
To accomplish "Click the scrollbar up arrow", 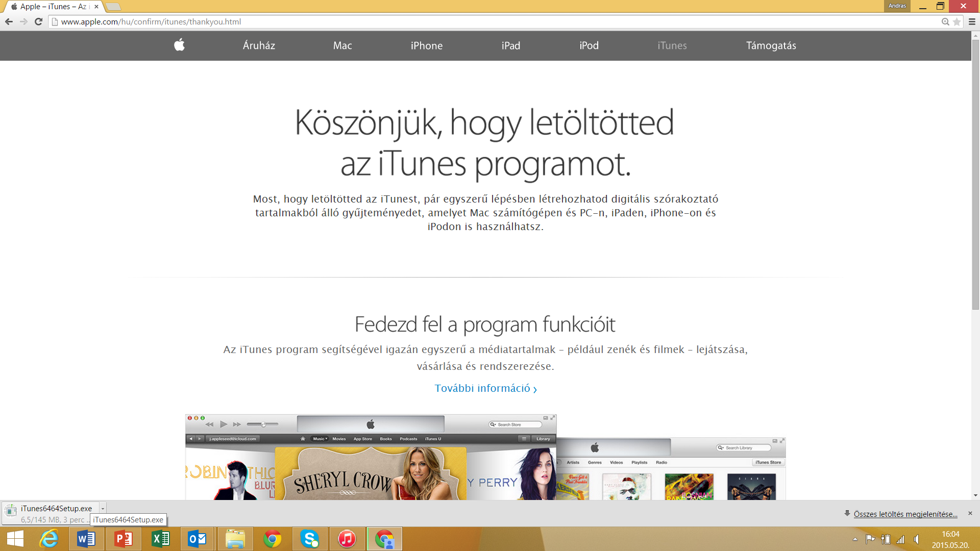I will point(975,36).
